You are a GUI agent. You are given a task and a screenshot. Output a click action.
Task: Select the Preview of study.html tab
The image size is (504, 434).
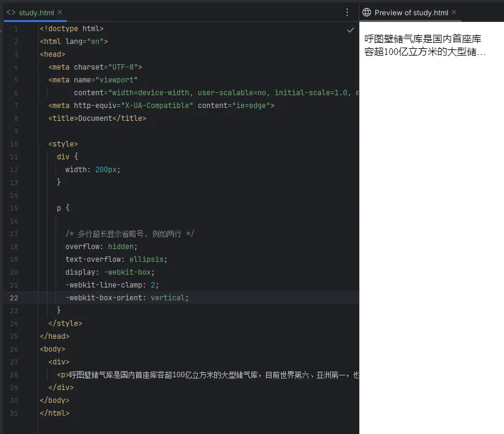tap(411, 12)
